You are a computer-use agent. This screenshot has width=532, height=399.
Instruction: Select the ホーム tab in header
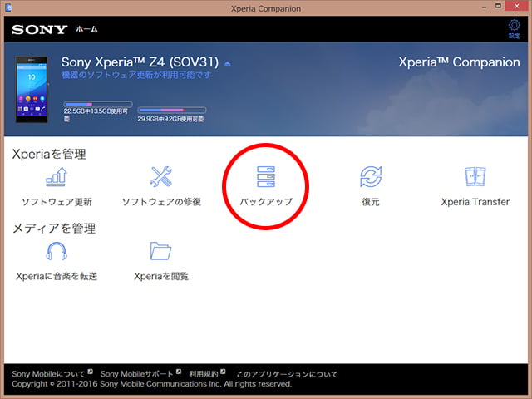pos(87,29)
